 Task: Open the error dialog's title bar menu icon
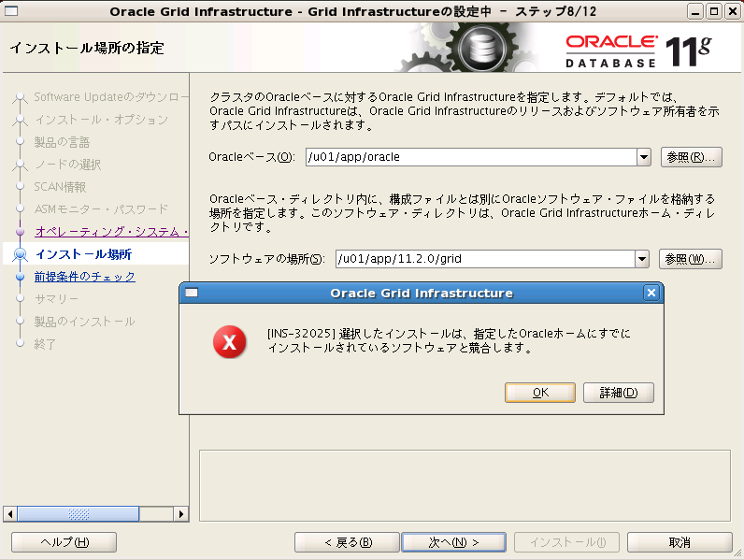192,293
